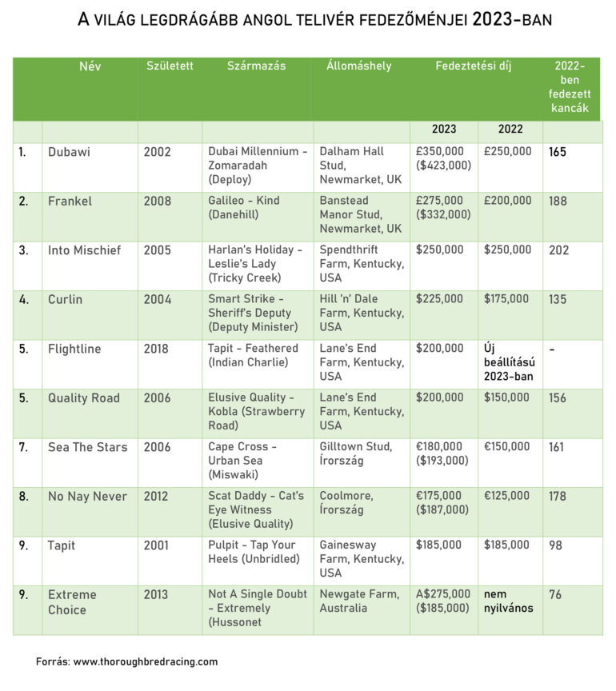Select the 2023 sub-column header
The height and width of the screenshot is (691, 616).
pos(444,129)
